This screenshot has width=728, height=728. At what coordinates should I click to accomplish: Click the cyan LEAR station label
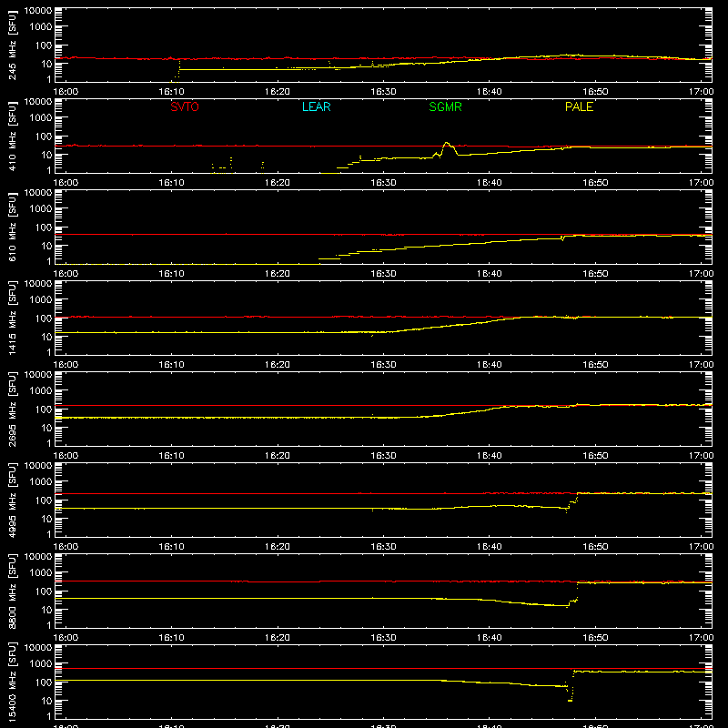(x=316, y=106)
